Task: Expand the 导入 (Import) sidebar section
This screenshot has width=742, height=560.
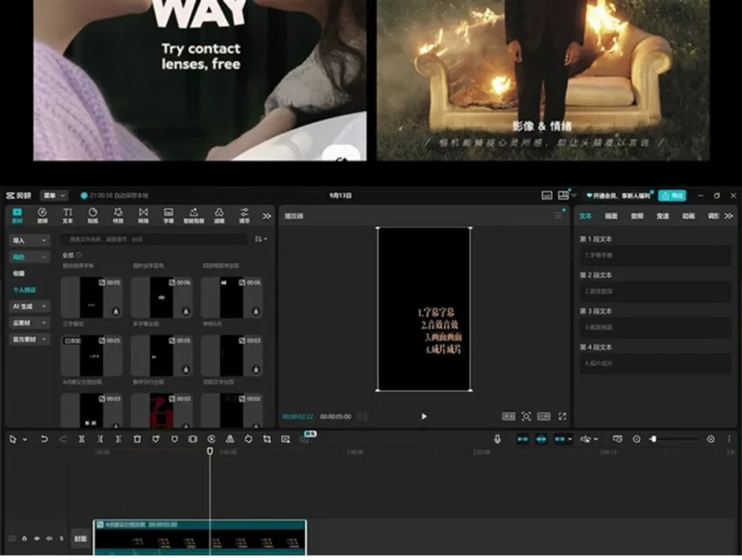Action: point(30,239)
